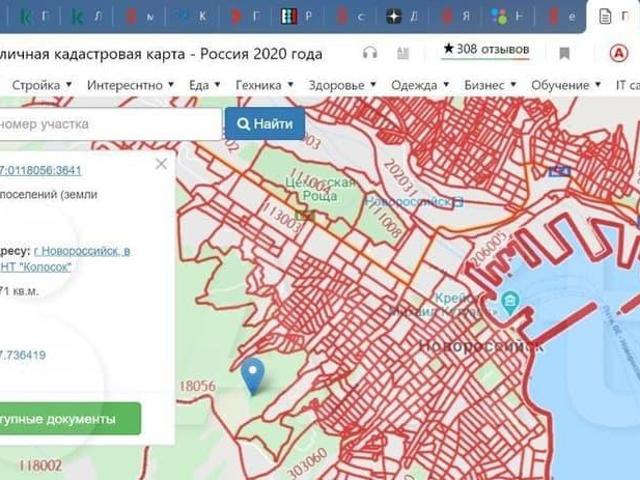The height and width of the screenshot is (480, 640).
Task: Expand the Интереснтно menu
Action: pos(131,85)
